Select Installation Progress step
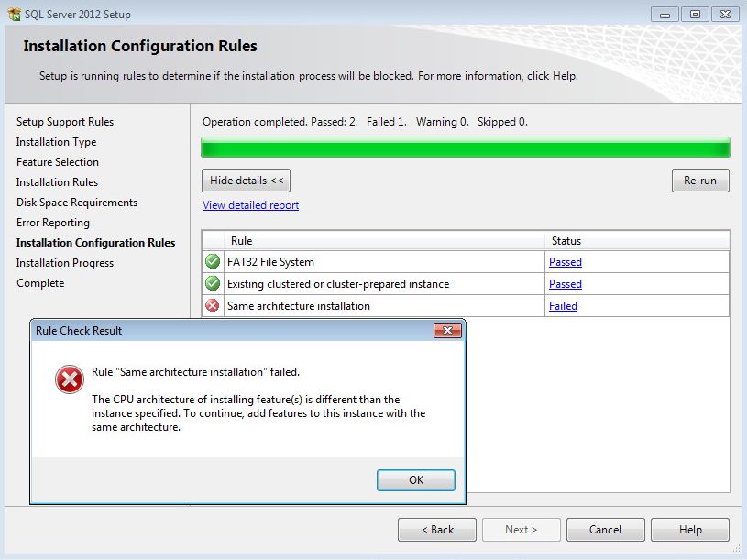 (65, 263)
